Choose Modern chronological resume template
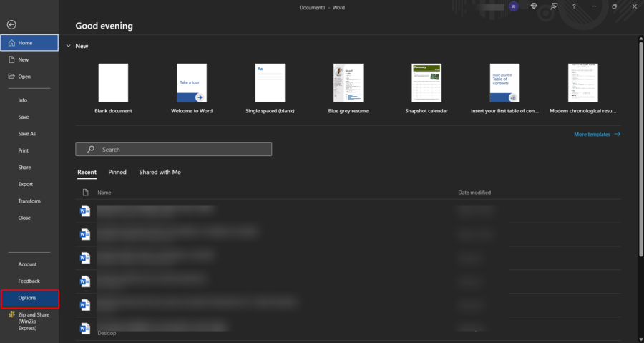The image size is (644, 343). click(582, 88)
